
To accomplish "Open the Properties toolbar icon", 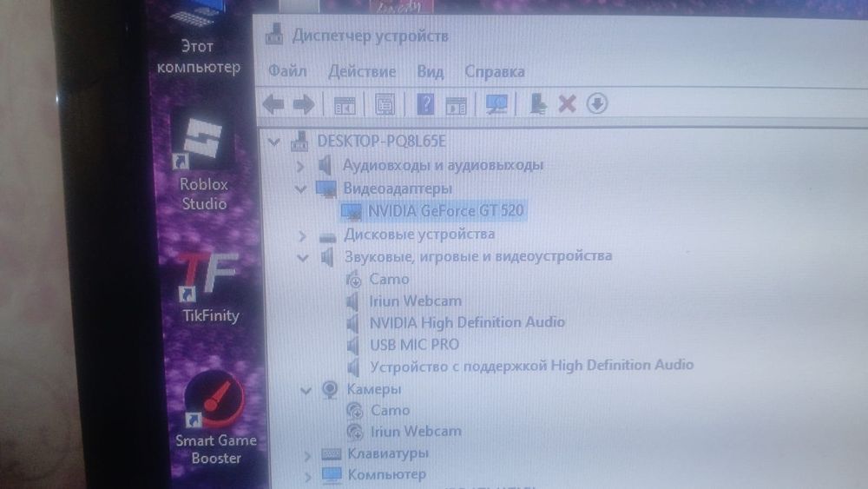I will pyautogui.click(x=385, y=104).
